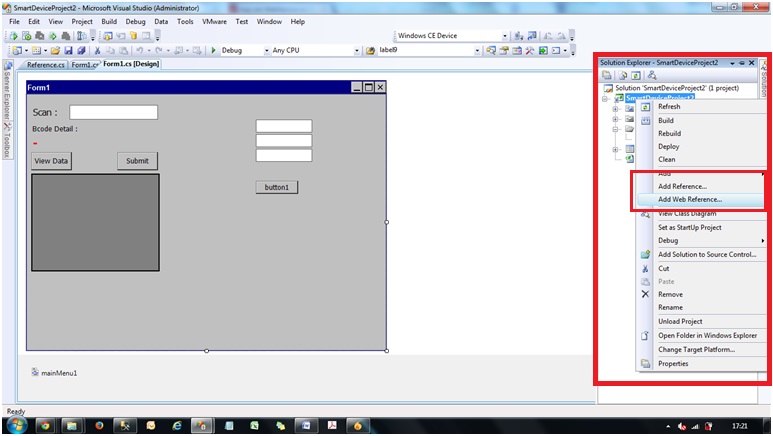Viewport: 773px width, 436px height.
Task: Switch to the Form1.cs [Design] tab
Action: (x=131, y=64)
